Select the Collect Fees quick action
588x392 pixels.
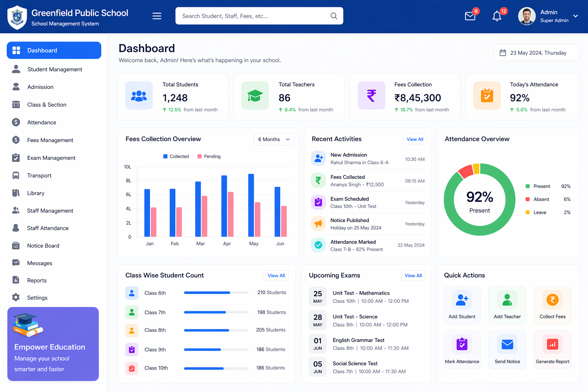(552, 305)
